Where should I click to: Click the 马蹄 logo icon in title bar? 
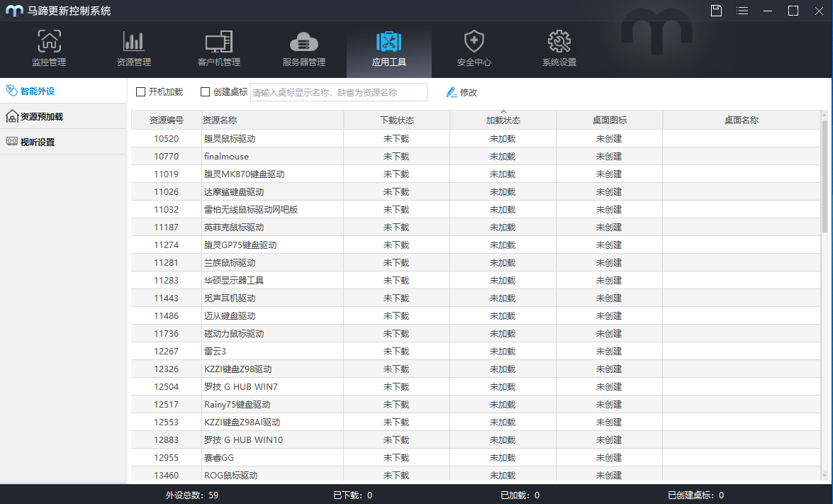click(x=14, y=11)
